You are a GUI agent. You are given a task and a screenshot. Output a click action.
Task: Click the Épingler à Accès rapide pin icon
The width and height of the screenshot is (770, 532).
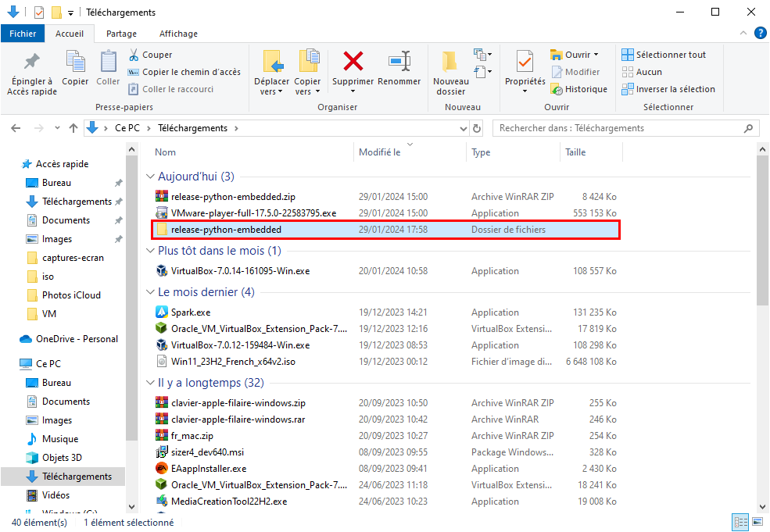tap(32, 61)
